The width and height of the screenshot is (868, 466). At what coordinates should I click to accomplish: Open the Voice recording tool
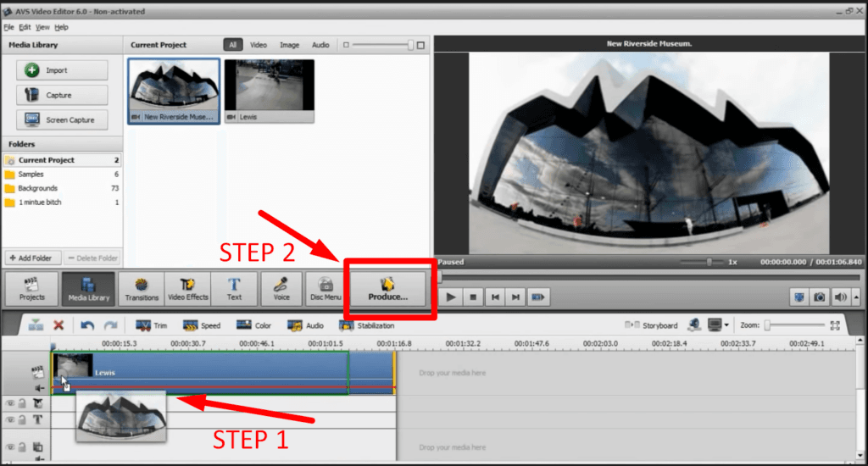pyautogui.click(x=281, y=288)
